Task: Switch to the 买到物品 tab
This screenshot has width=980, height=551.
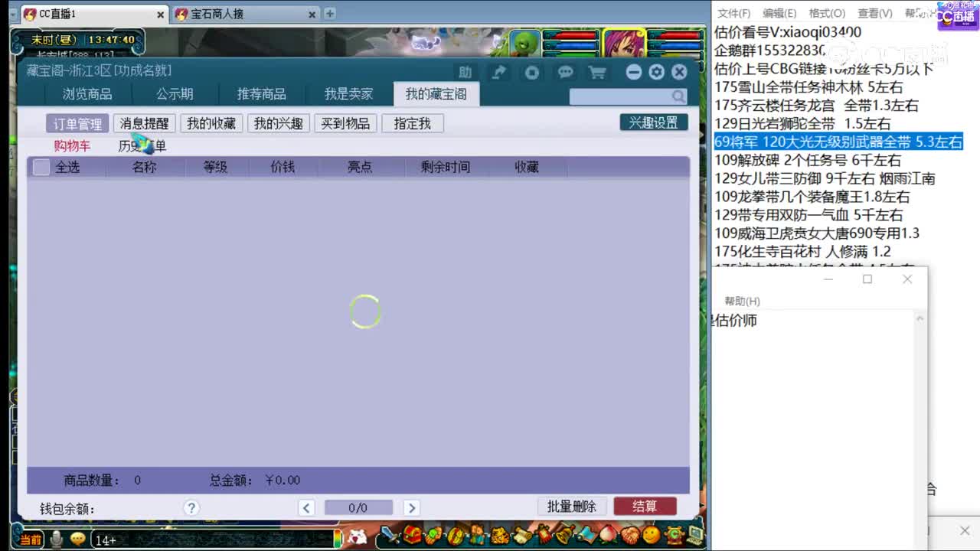Action: click(345, 123)
